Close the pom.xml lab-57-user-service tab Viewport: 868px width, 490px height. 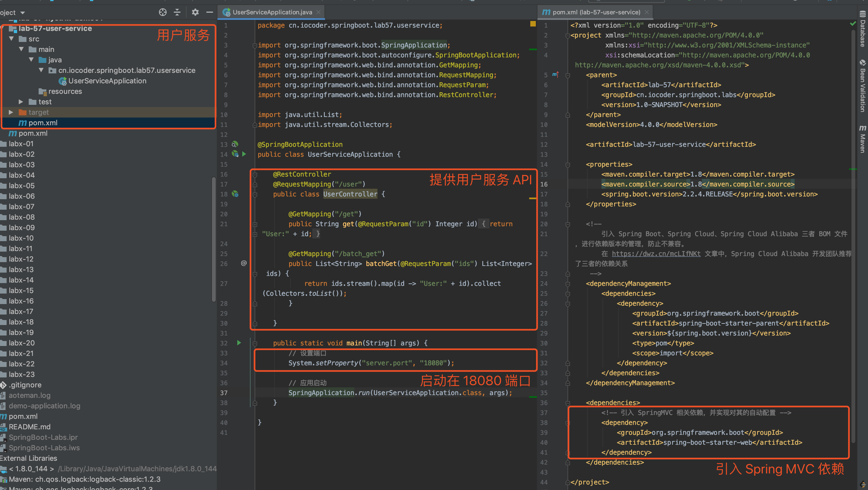pos(646,12)
